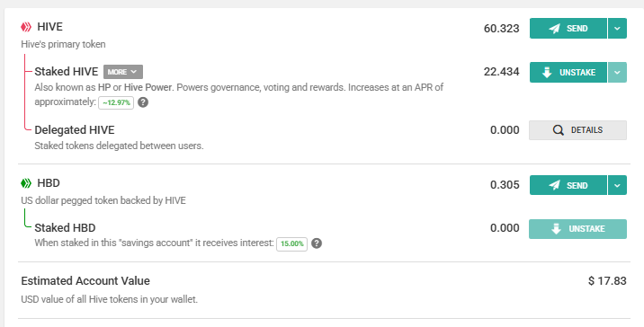Click the paper plane icon in HBD Send
This screenshot has height=327, width=644.
[554, 185]
